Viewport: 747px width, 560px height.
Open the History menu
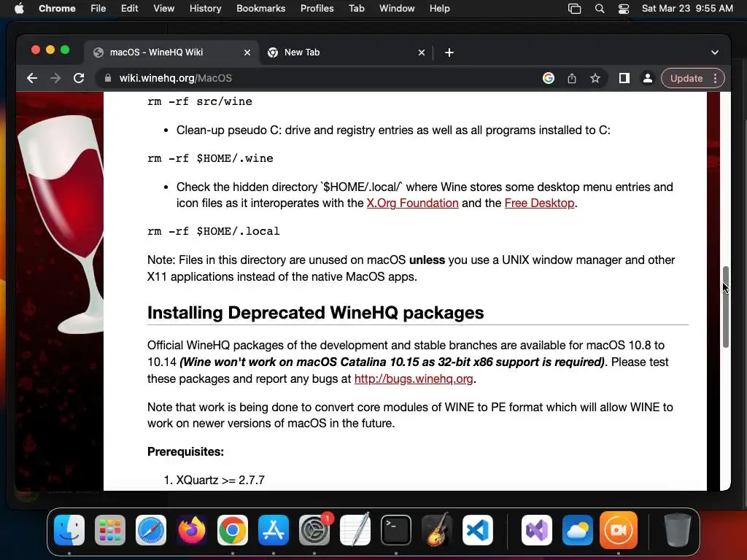coord(205,9)
